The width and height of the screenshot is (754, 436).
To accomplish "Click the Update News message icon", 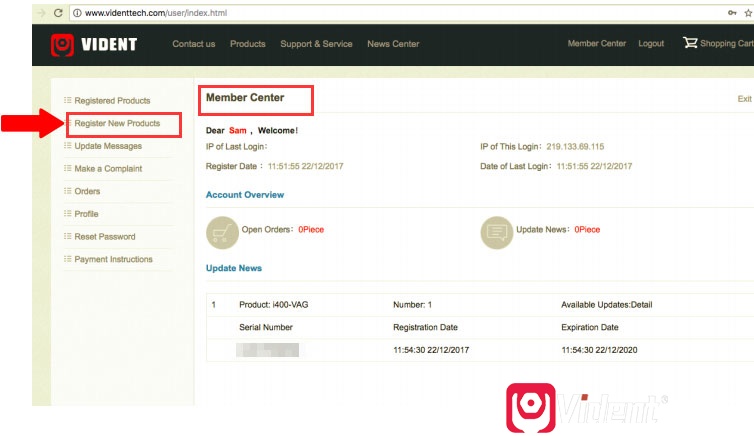I will pyautogui.click(x=497, y=233).
